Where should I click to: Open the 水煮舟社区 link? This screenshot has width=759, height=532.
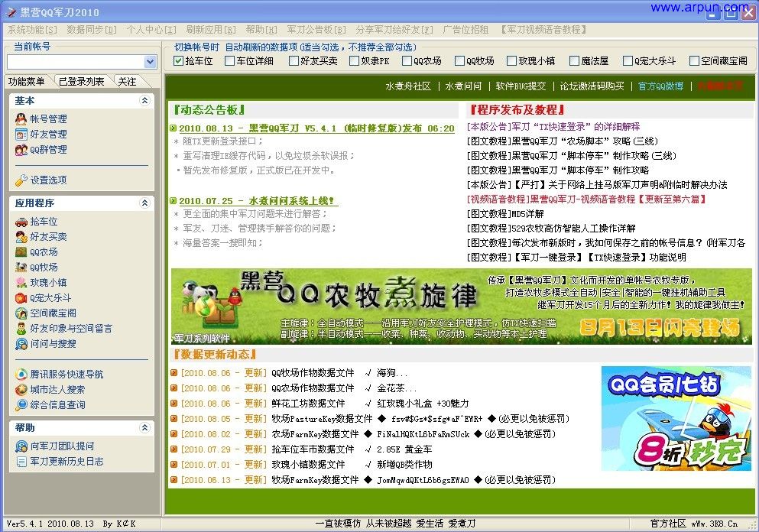pos(408,86)
